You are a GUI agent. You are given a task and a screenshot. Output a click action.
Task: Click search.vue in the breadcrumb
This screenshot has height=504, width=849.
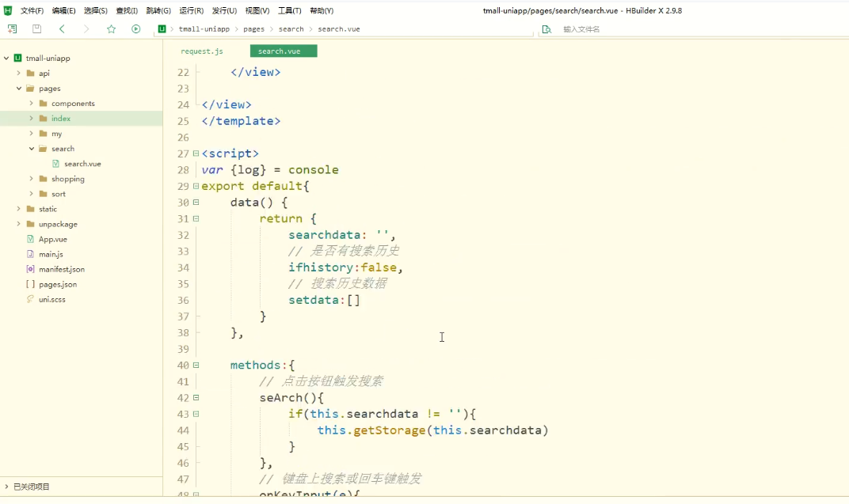tap(339, 29)
